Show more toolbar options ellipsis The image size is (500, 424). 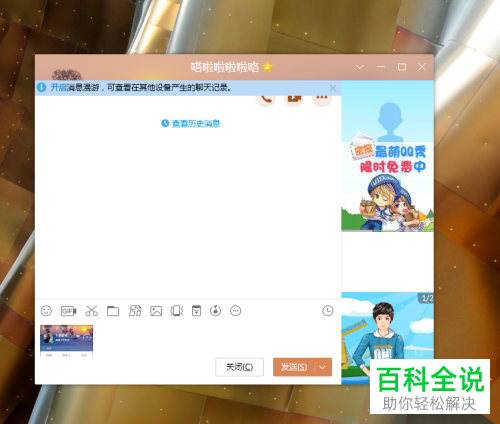235,311
